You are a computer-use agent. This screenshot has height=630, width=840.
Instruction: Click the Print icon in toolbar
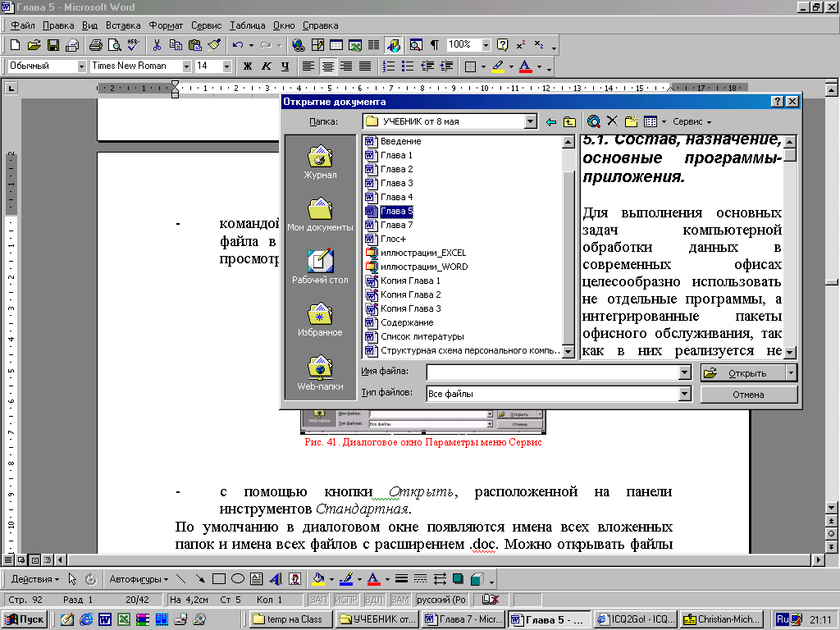[96, 45]
